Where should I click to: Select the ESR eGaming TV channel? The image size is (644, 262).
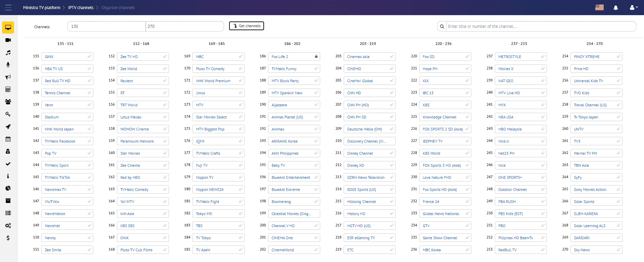(370, 238)
